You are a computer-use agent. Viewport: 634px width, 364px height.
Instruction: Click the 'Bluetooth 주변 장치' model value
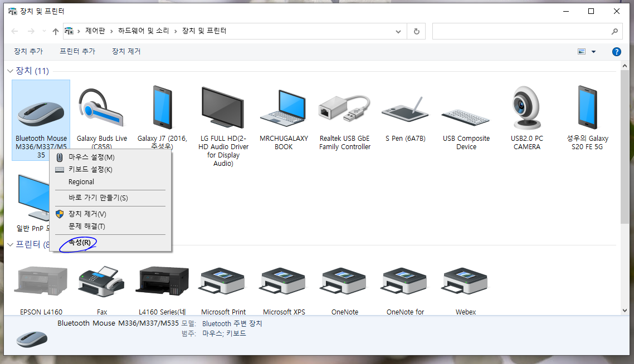point(232,323)
